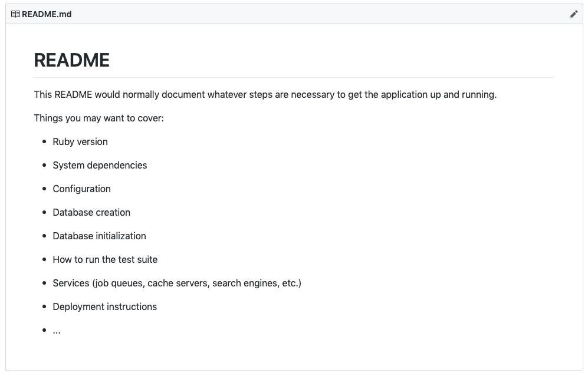Viewport: 588px width, 376px height.
Task: Click the "Configuration" bullet text
Action: click(x=82, y=189)
